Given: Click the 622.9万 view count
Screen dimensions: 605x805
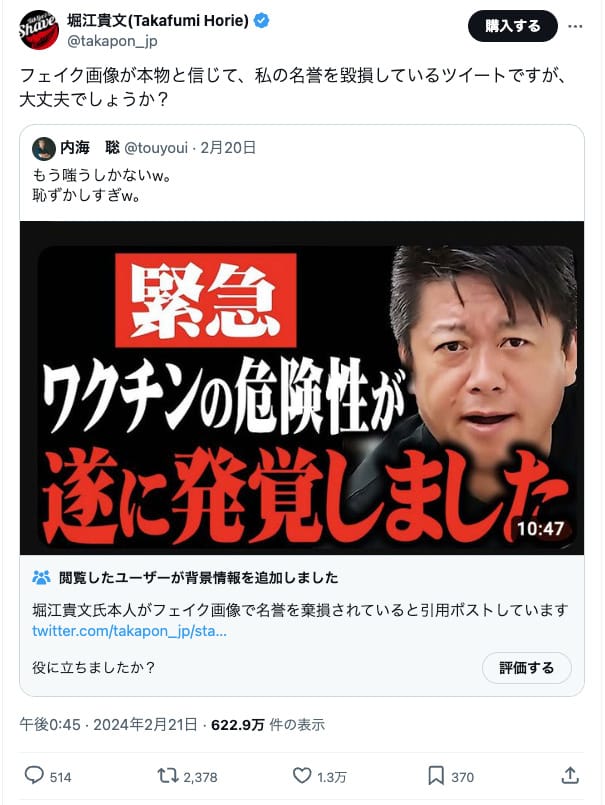Looking at the screenshot, I should [237, 725].
